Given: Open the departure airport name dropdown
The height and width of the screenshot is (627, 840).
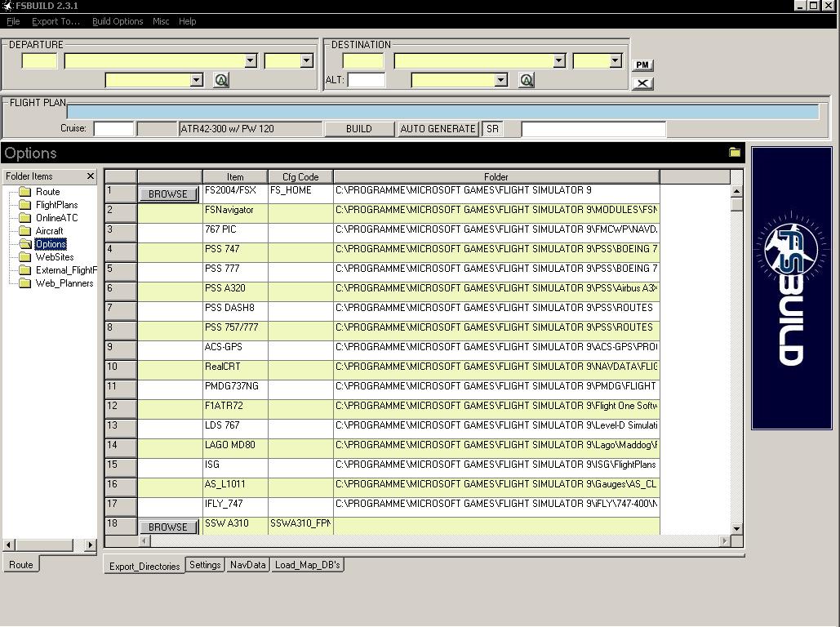Looking at the screenshot, I should point(251,60).
